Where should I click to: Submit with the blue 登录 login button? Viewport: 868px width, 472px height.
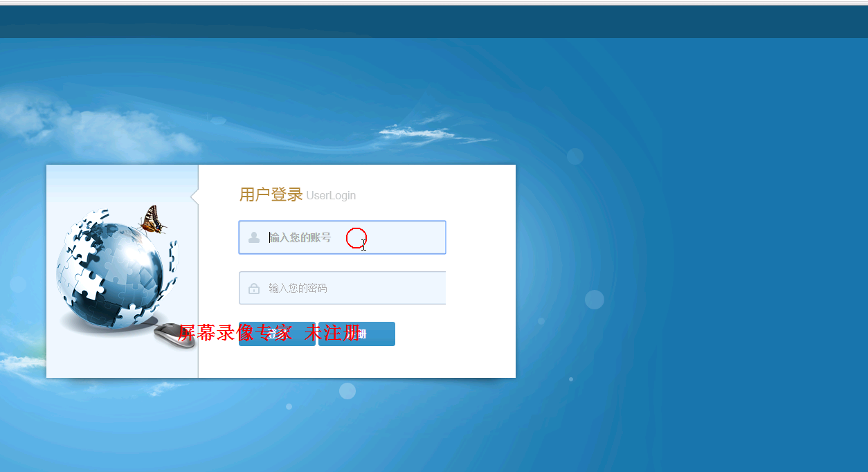coord(277,334)
